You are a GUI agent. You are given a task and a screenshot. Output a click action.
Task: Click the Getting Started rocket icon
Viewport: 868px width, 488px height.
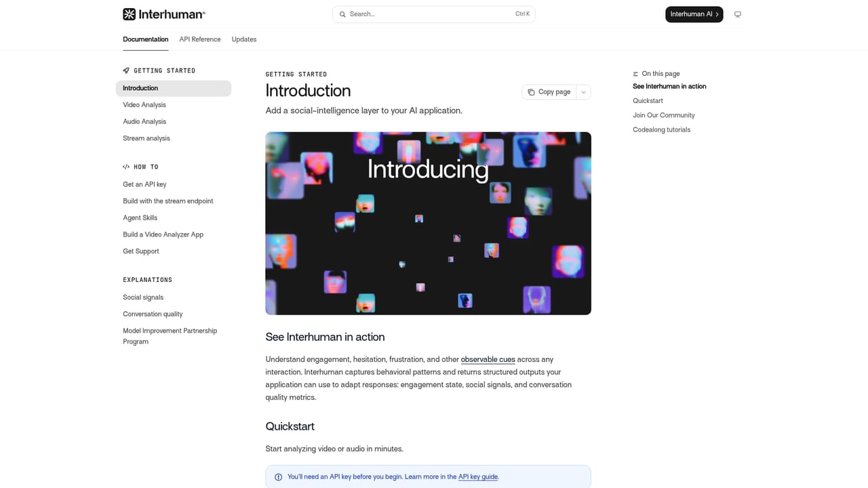point(126,70)
